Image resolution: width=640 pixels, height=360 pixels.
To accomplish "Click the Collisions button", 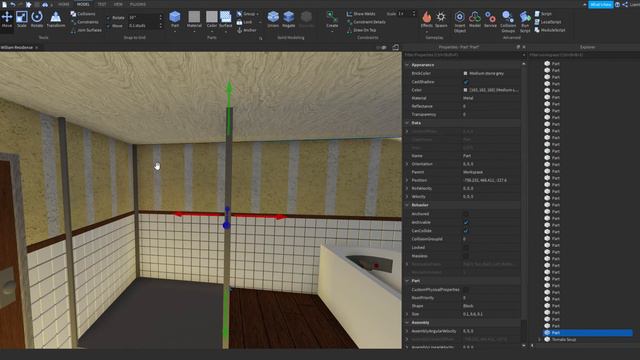I will (83, 14).
